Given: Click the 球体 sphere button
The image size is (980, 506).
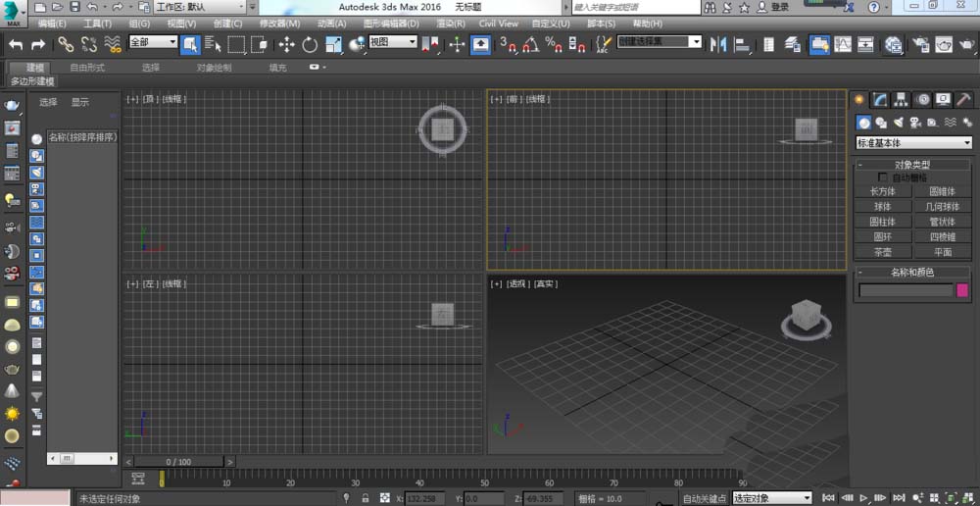Looking at the screenshot, I should 883,206.
